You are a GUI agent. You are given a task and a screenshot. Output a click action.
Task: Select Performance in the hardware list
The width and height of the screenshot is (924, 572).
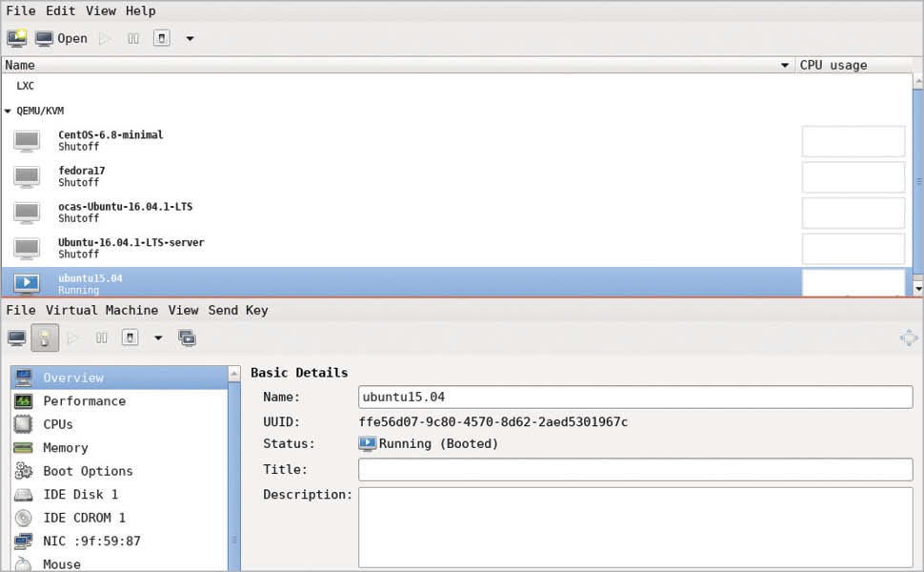[x=84, y=401]
